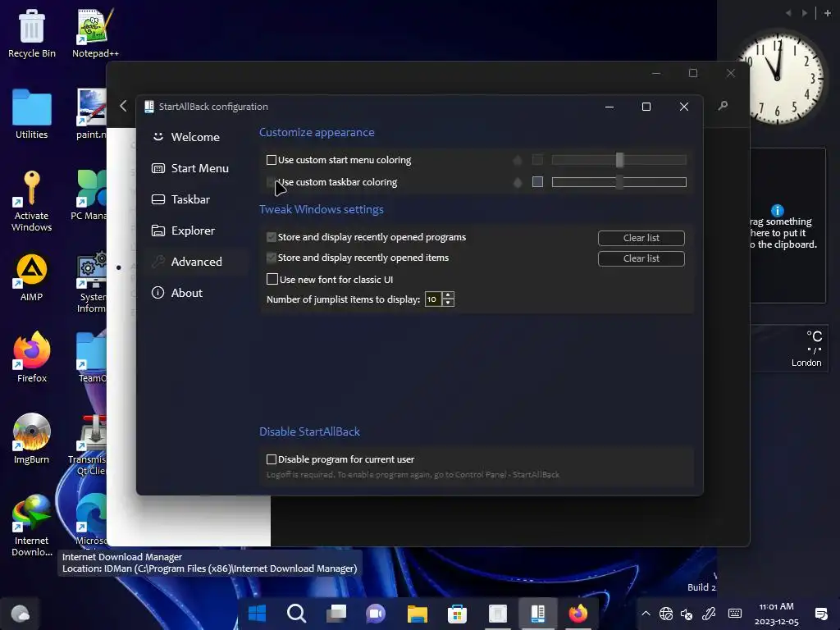Clear list of recently opened programs
Screen dimensions: 840x630
click(x=641, y=238)
